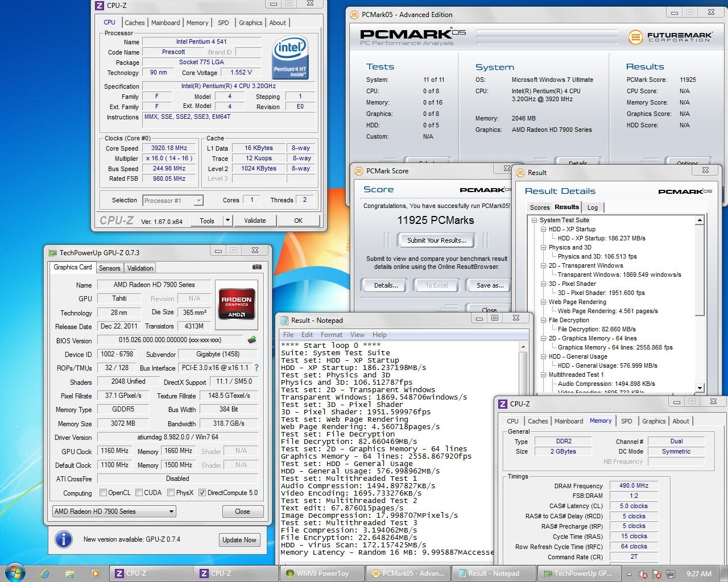Click Save as button in PCMark Score
Image resolution: width=728 pixels, height=582 pixels.
click(x=490, y=285)
